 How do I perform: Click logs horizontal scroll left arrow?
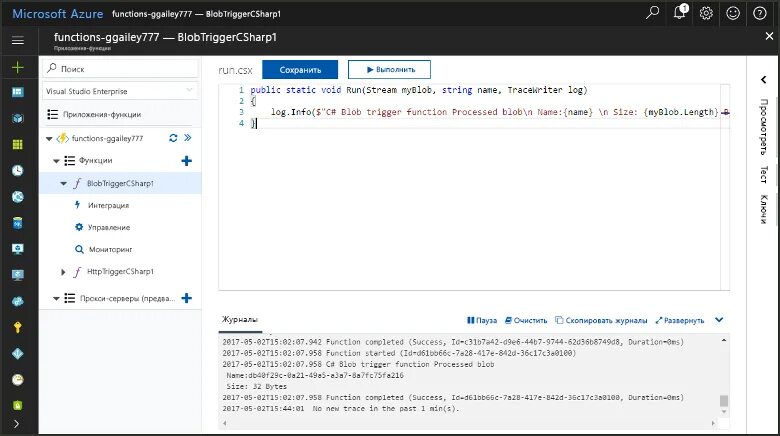(x=224, y=423)
